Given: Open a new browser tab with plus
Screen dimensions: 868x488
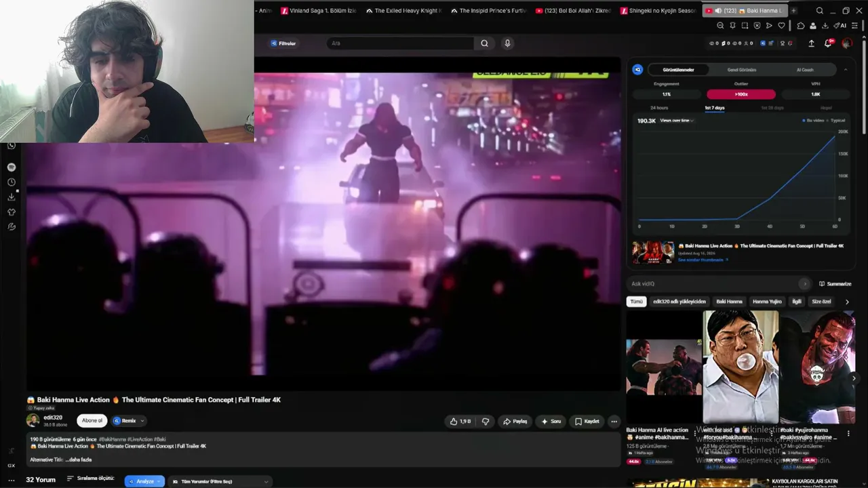Looking at the screenshot, I should (x=793, y=11).
